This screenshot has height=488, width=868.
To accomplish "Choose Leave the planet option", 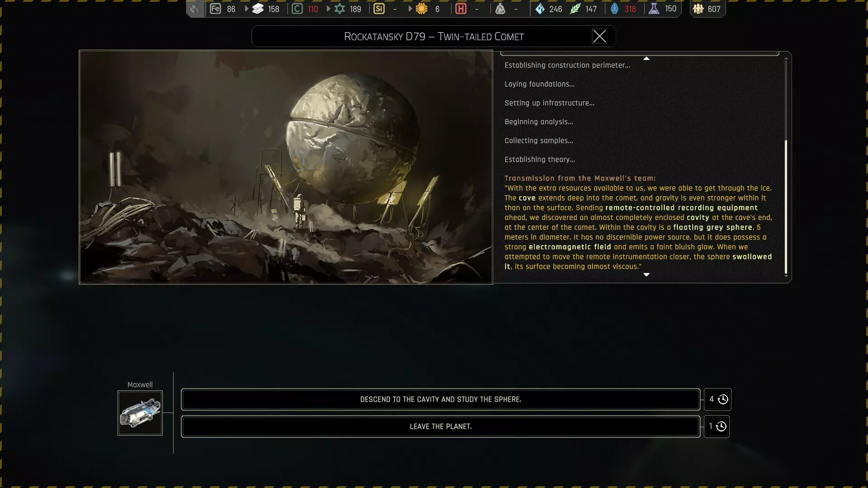I will coord(440,427).
